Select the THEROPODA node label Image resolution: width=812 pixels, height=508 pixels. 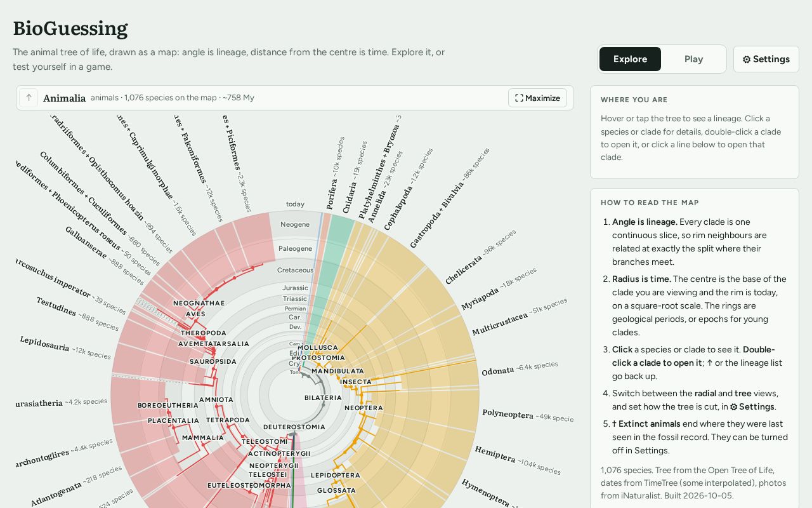click(x=204, y=333)
